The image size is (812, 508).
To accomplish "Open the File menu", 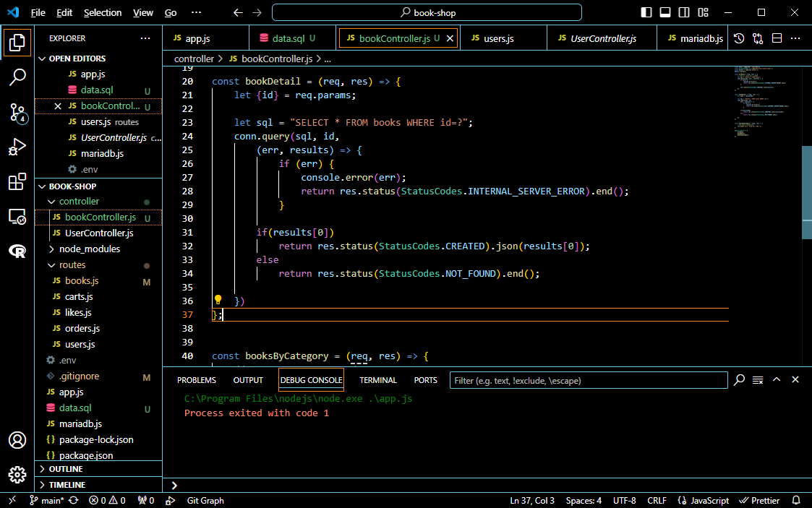I will (38, 12).
